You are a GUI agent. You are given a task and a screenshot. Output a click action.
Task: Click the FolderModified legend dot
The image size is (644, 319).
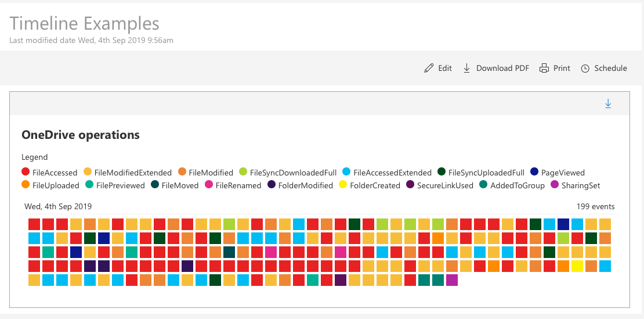tap(272, 185)
